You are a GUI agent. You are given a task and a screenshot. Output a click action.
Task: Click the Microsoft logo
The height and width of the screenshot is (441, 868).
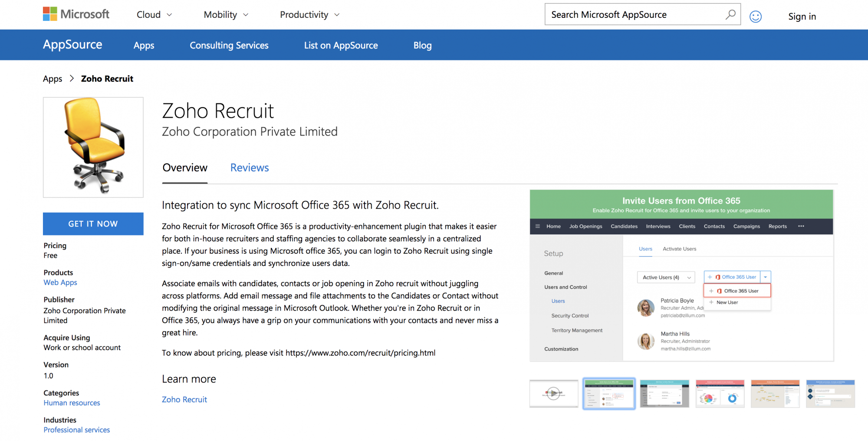[76, 14]
